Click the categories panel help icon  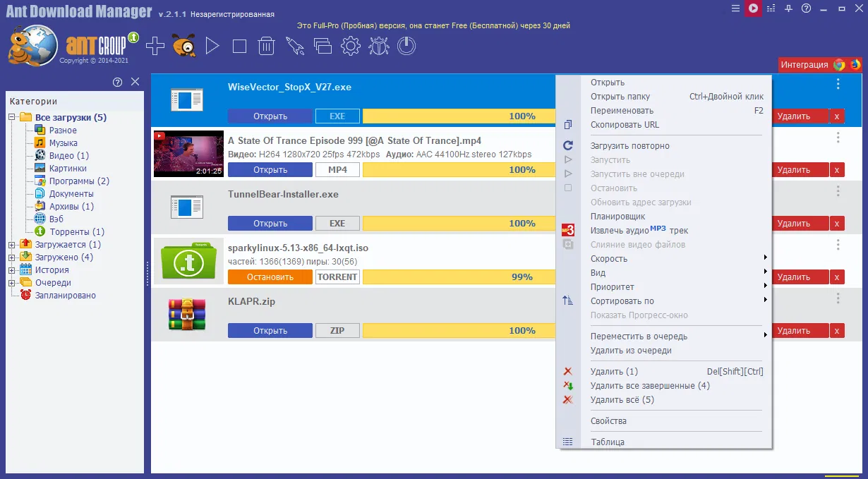pyautogui.click(x=118, y=83)
